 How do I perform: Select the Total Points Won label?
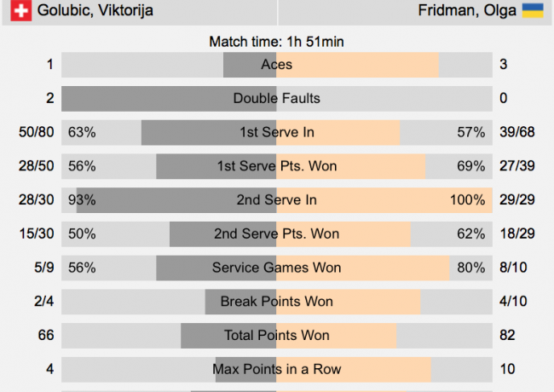pos(277,335)
